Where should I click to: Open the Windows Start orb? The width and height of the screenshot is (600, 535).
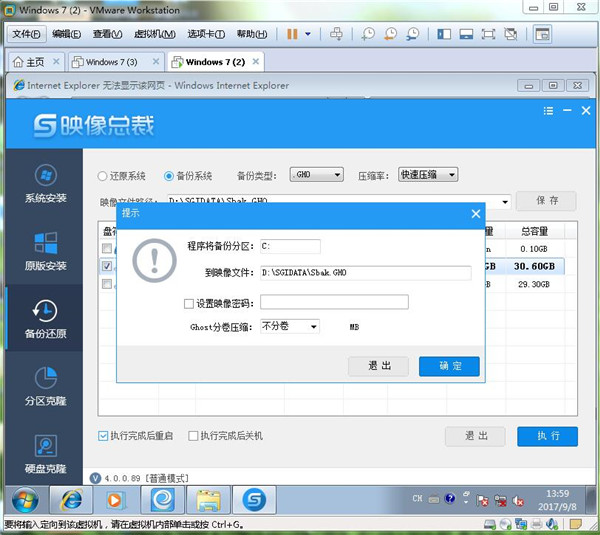pyautogui.click(x=25, y=500)
